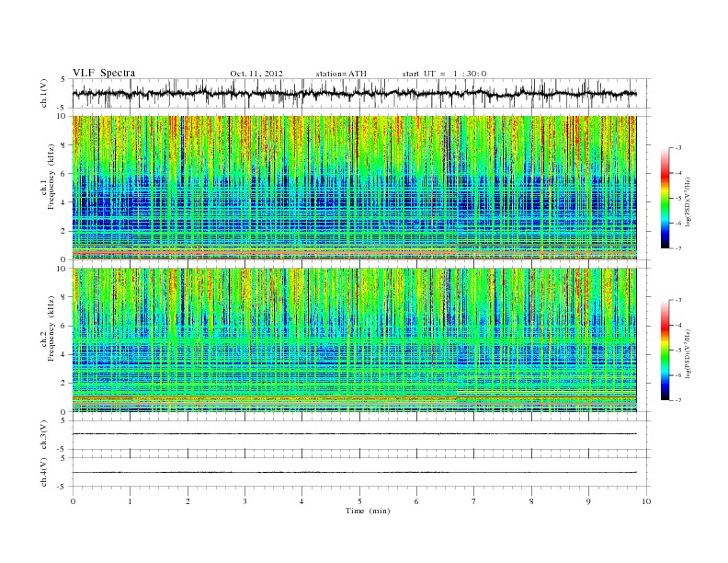Screen dimensions: 728x563
Task: Click time axis tick label "6"
Action: point(416,501)
